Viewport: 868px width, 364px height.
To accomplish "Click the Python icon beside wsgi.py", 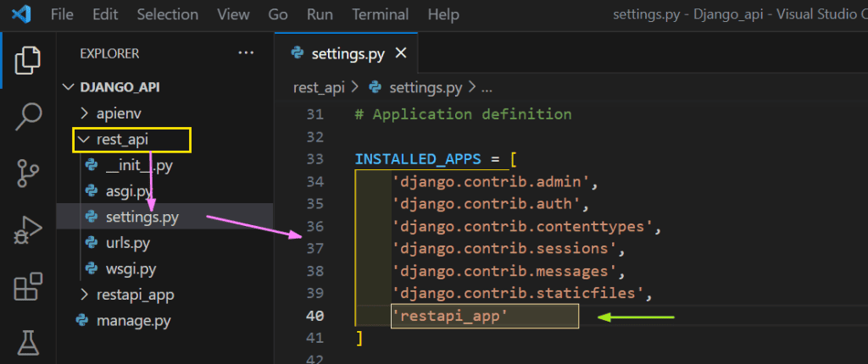I will pyautogui.click(x=92, y=269).
